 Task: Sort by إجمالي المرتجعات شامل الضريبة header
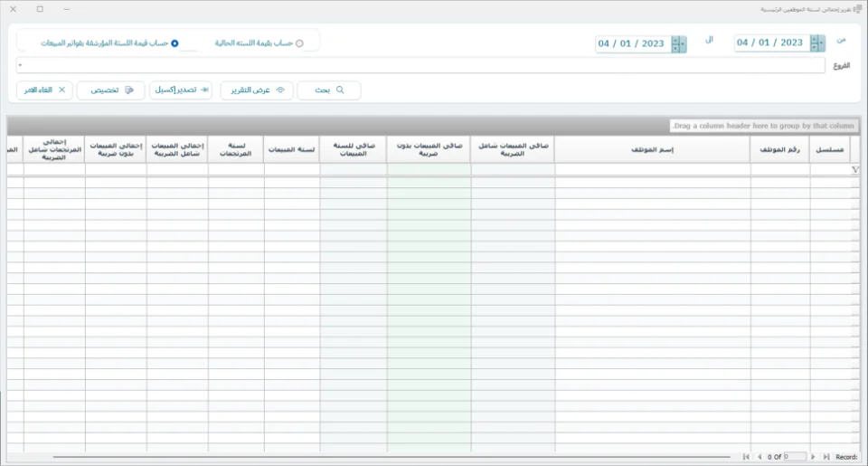pos(54,149)
